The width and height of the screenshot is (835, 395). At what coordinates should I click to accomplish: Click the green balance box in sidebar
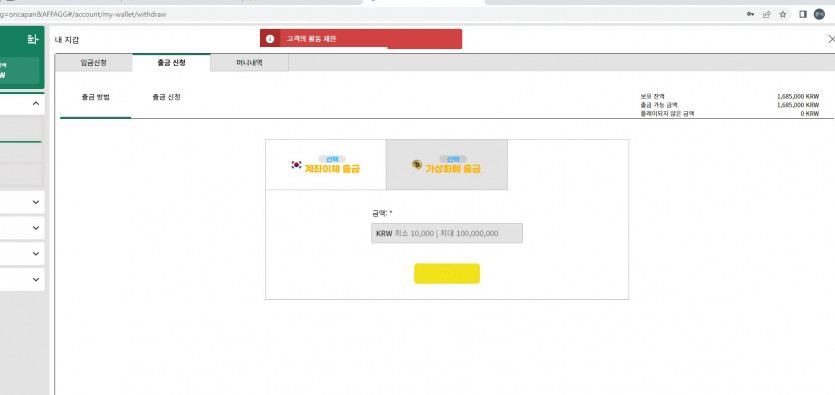[x=20, y=71]
